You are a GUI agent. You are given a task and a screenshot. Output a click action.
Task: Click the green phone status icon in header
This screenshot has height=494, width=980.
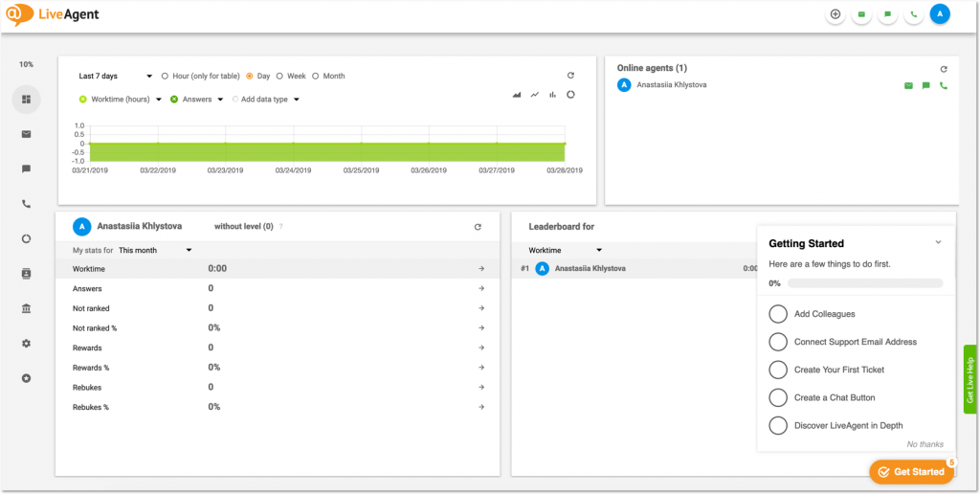click(914, 14)
